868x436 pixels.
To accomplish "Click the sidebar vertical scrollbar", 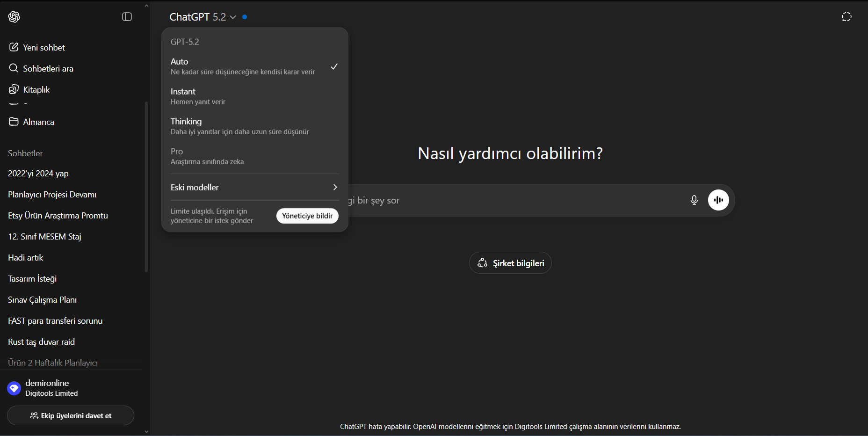I will pos(146,187).
